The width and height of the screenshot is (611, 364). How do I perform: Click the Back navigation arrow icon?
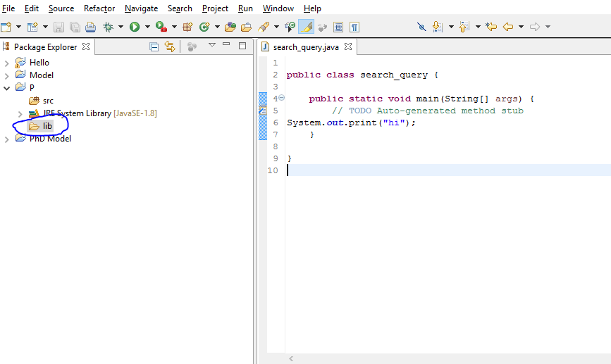(507, 27)
